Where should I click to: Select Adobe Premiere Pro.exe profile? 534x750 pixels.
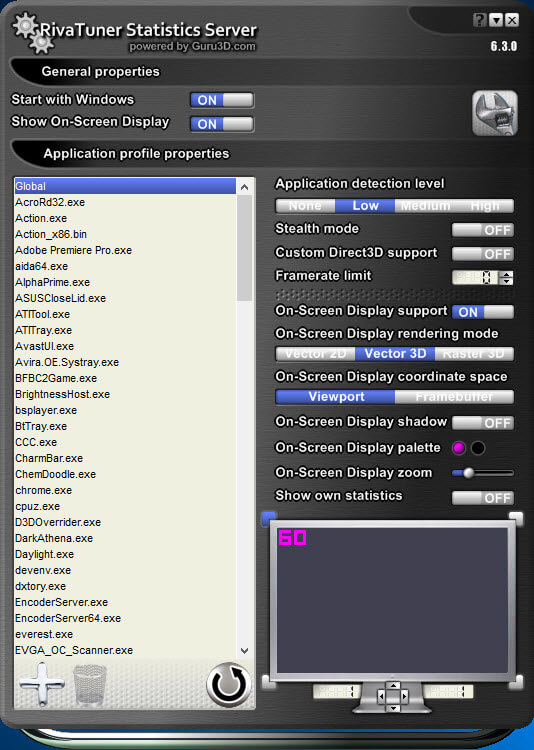[125, 250]
